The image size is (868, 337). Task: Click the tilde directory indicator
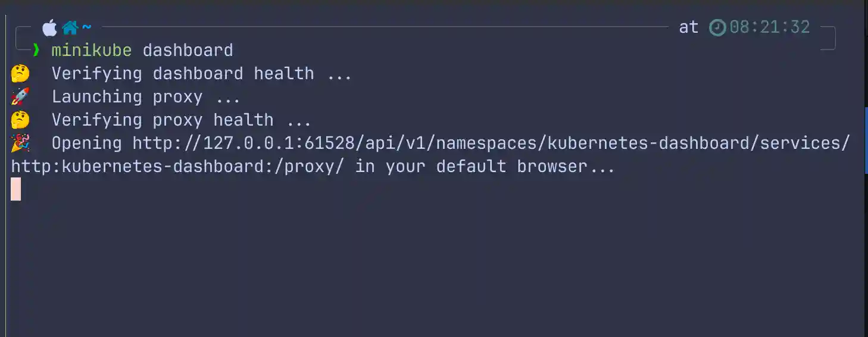[87, 27]
